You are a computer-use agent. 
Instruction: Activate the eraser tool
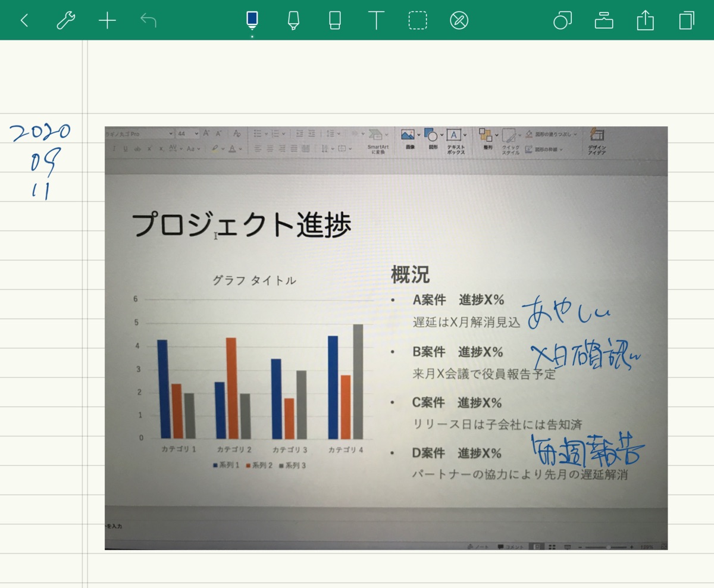(334, 19)
